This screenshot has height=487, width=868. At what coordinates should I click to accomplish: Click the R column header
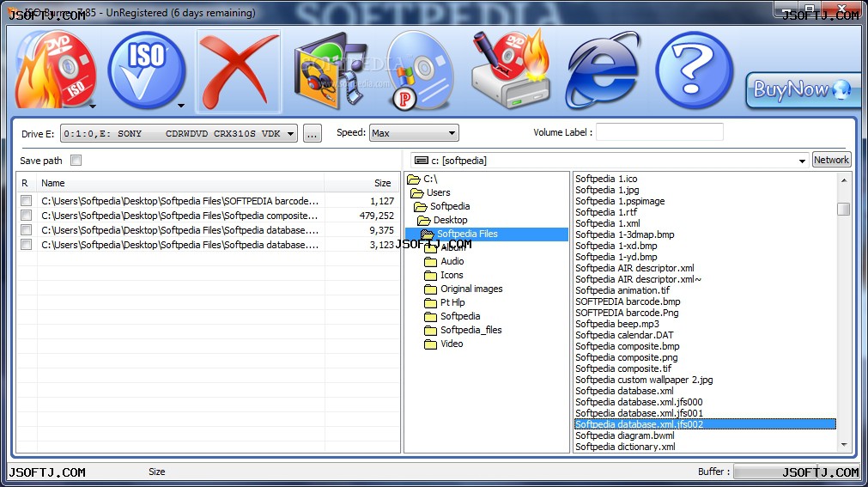pos(27,183)
